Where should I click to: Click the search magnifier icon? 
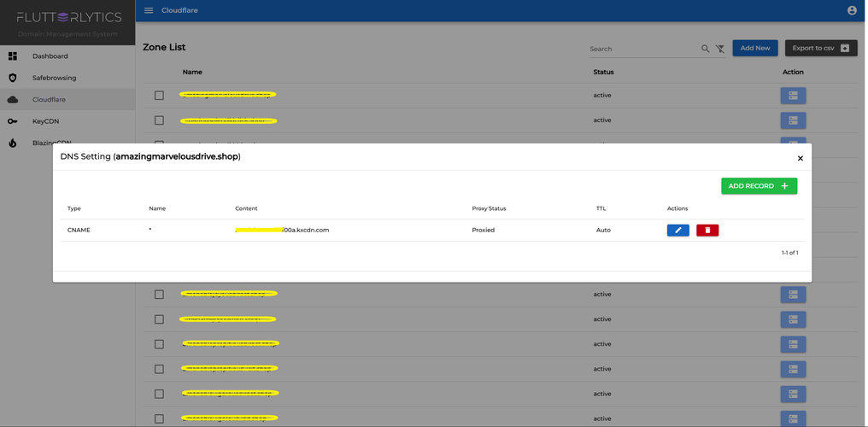tap(705, 49)
